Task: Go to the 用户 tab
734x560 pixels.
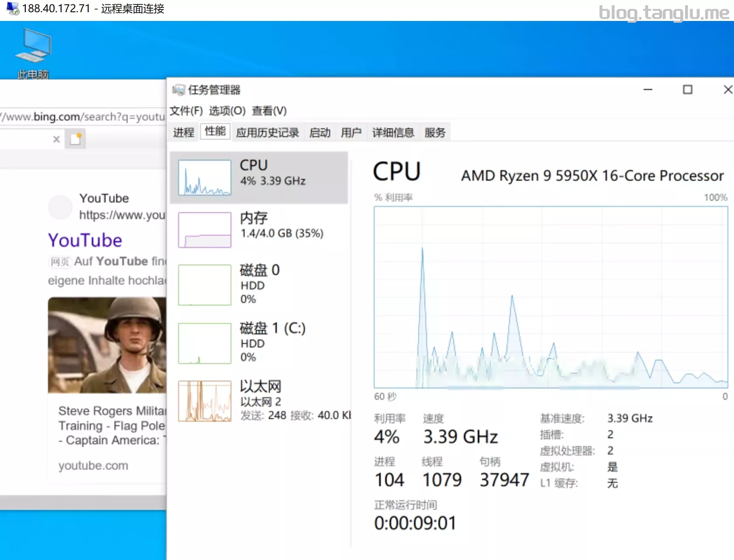Action: pos(351,132)
